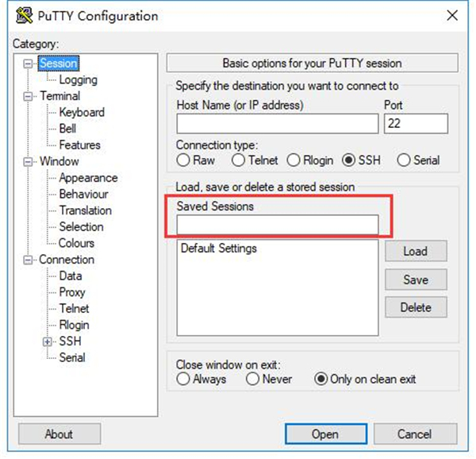Collapse the Terminal category
Screen dimensions: 476x459
point(29,96)
